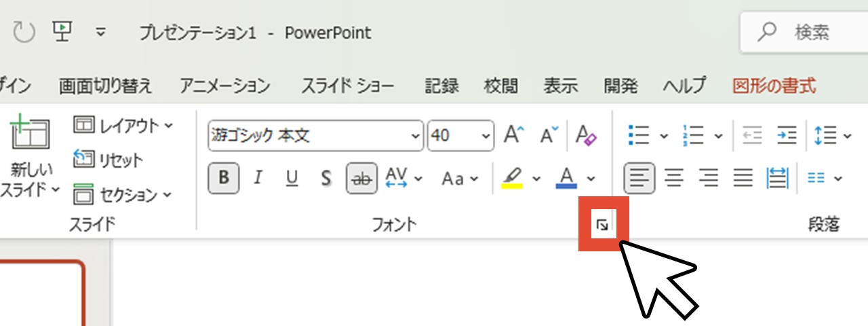Increase font size with A^ icon
The image size is (868, 326).
[x=514, y=135]
